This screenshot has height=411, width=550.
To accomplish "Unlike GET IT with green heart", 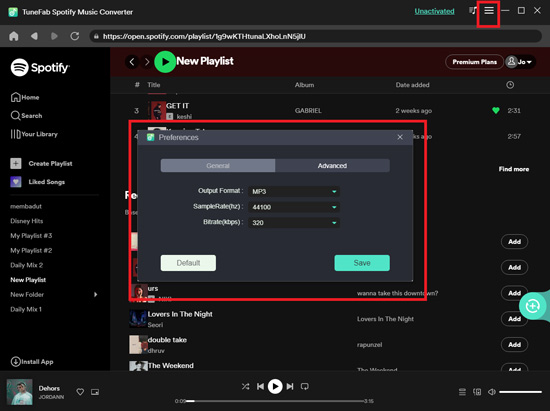I will coord(496,110).
